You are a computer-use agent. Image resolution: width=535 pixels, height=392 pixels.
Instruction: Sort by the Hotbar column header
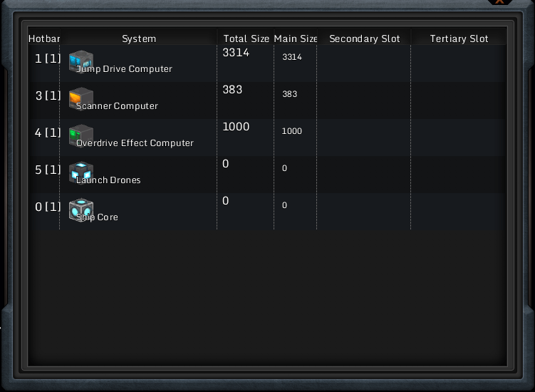point(43,38)
